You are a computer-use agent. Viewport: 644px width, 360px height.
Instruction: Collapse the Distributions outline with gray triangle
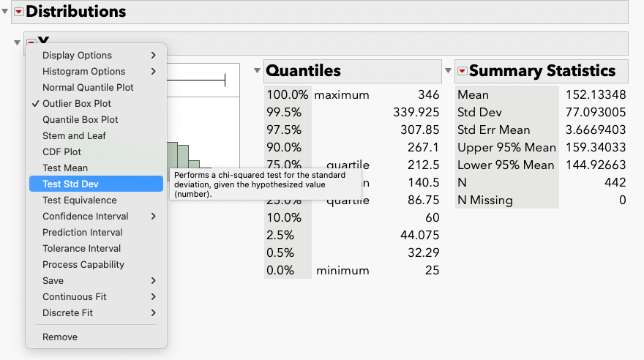tap(5, 12)
